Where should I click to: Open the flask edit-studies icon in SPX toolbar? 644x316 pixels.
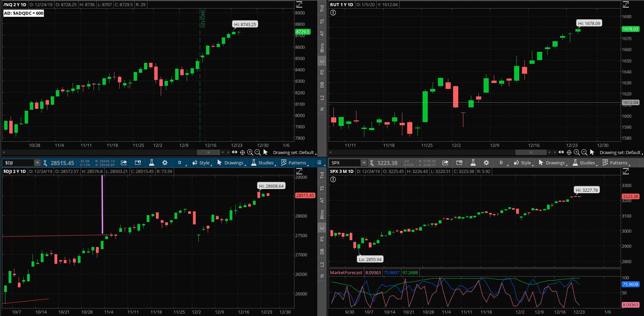tap(473, 163)
